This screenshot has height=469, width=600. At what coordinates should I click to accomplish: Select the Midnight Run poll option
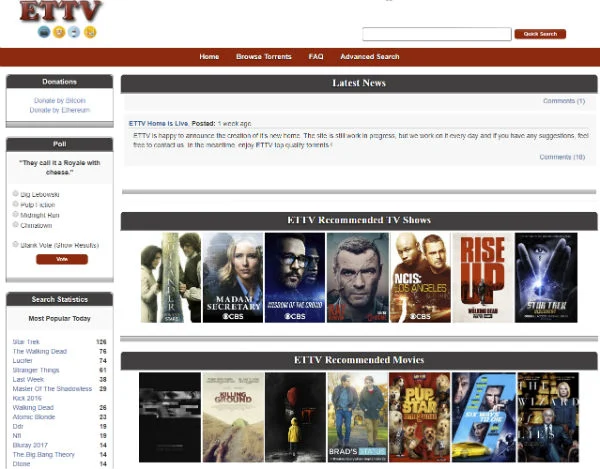(x=16, y=214)
